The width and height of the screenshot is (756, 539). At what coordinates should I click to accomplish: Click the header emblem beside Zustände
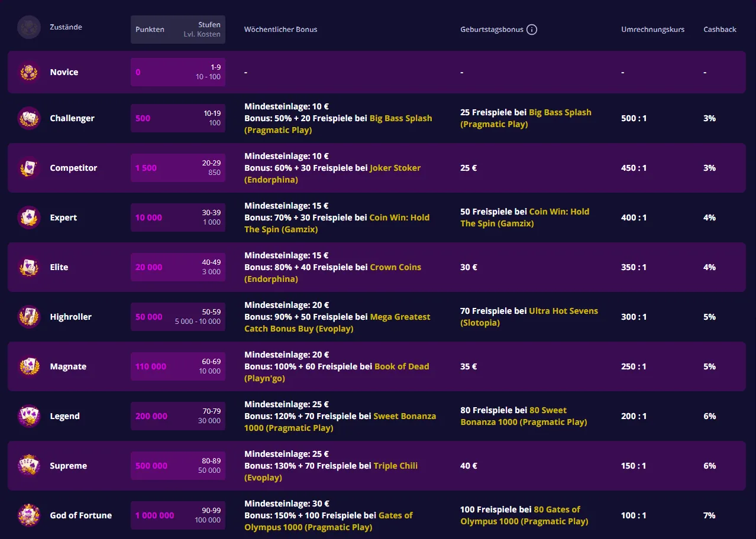pos(28,27)
